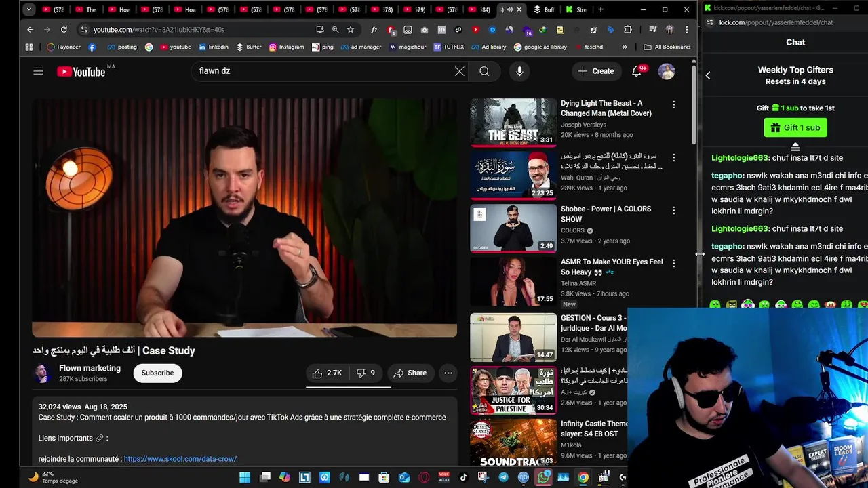Click the YouTube address bar URL
The image size is (868, 488).
(x=159, y=30)
